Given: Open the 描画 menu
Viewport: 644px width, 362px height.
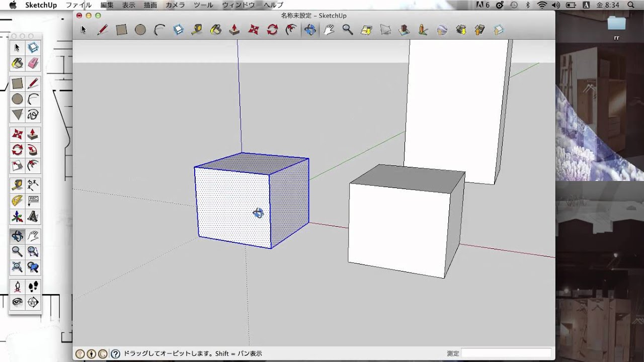Looking at the screenshot, I should [x=150, y=5].
